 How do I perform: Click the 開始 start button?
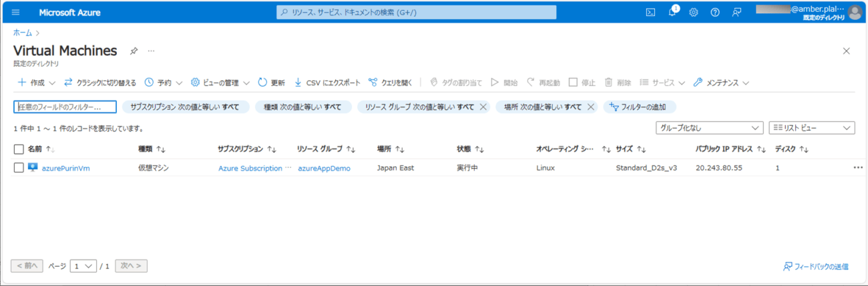504,83
